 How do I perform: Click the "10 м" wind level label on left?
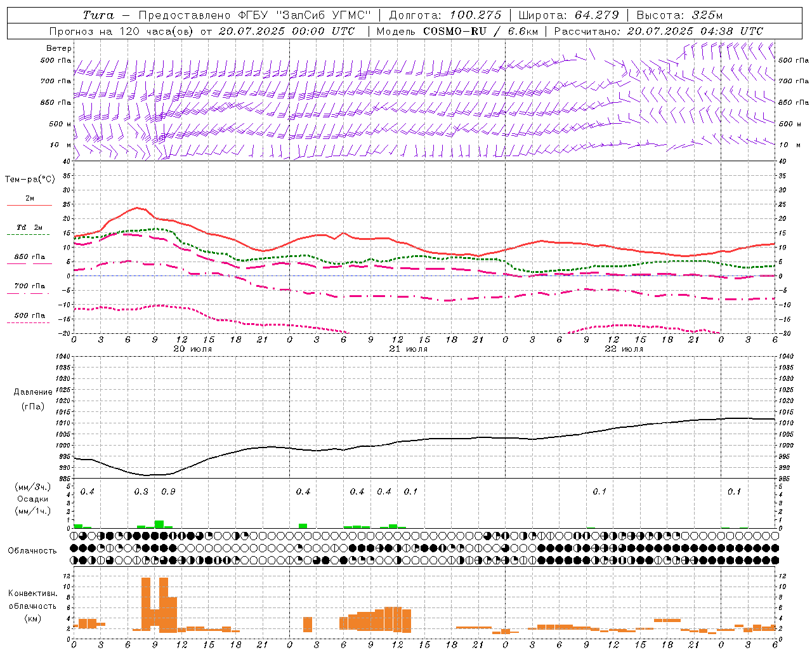[60, 145]
